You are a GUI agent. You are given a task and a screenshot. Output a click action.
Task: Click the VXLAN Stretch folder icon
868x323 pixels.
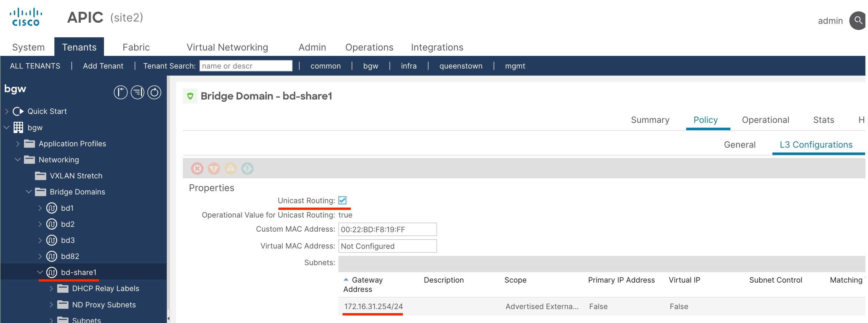pyautogui.click(x=40, y=176)
